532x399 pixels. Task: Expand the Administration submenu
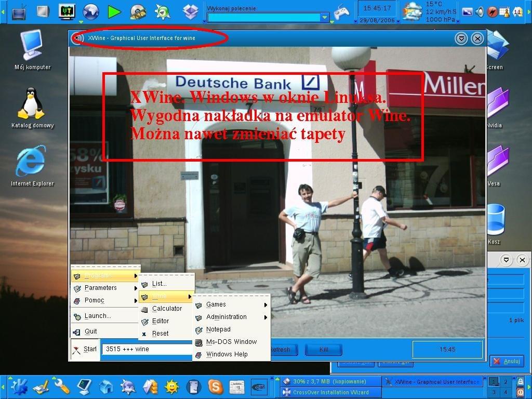pos(232,317)
